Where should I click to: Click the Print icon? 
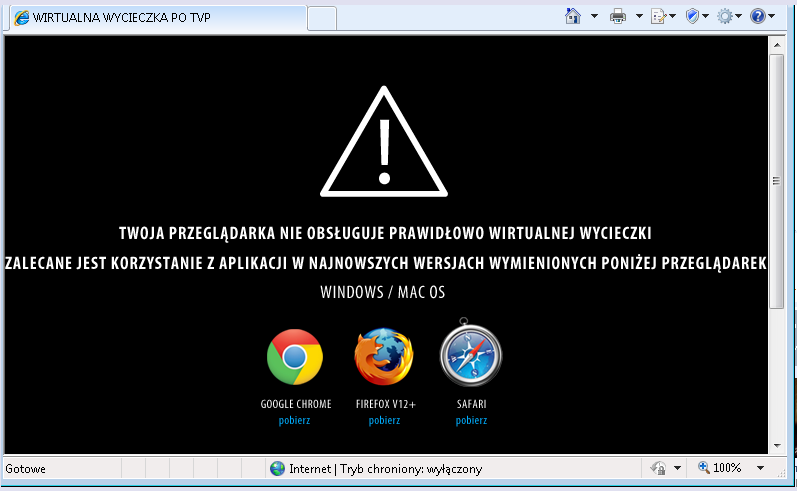pyautogui.click(x=618, y=16)
